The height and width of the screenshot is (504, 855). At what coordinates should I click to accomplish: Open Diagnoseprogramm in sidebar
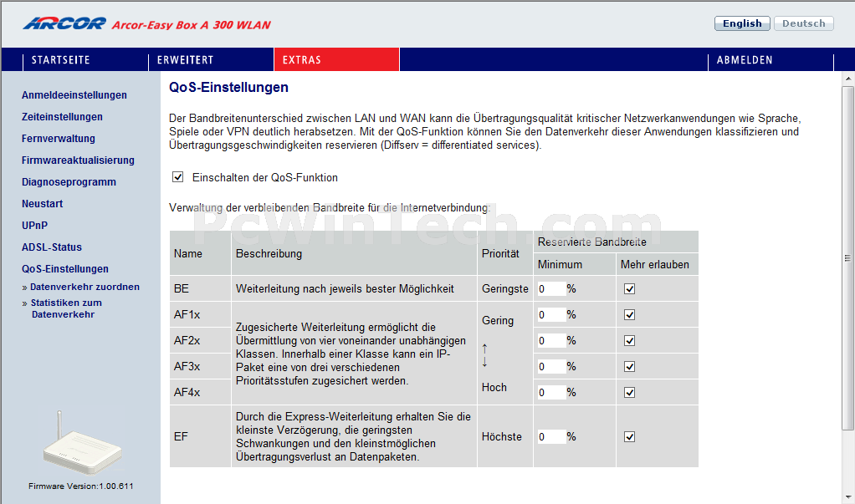tap(69, 182)
